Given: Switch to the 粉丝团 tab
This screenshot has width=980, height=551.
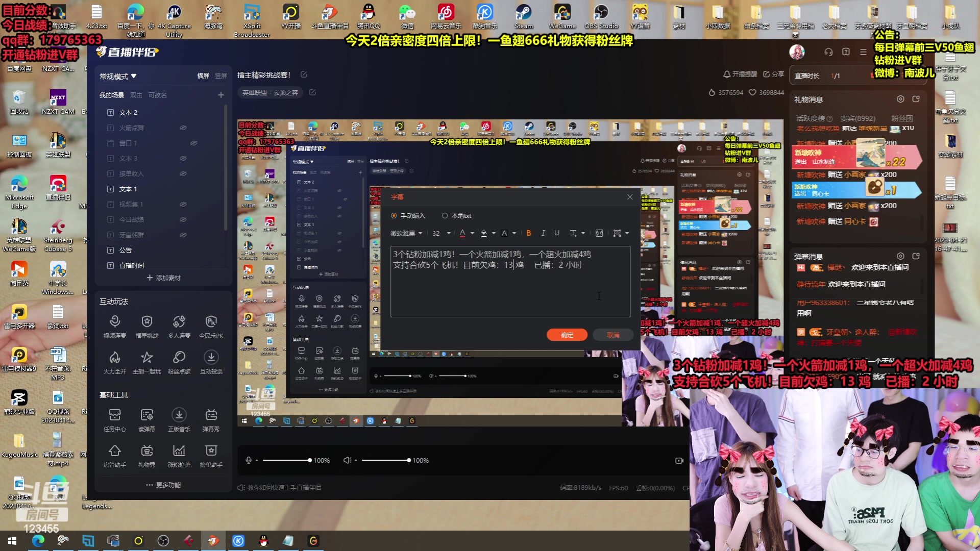Looking at the screenshot, I should [902, 118].
